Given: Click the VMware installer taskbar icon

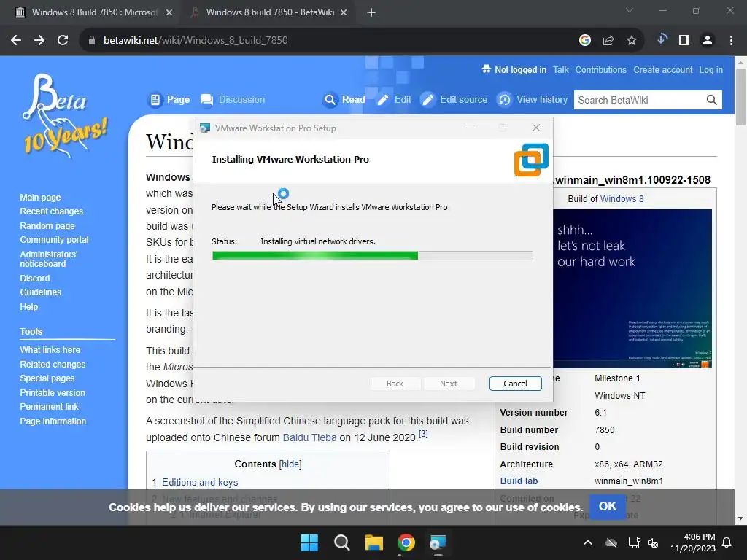Looking at the screenshot, I should pos(438,542).
